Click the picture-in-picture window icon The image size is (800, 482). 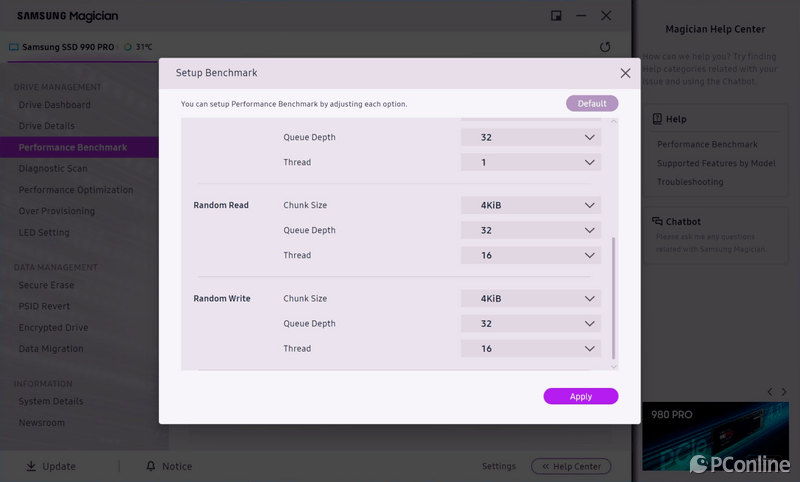[x=556, y=16]
